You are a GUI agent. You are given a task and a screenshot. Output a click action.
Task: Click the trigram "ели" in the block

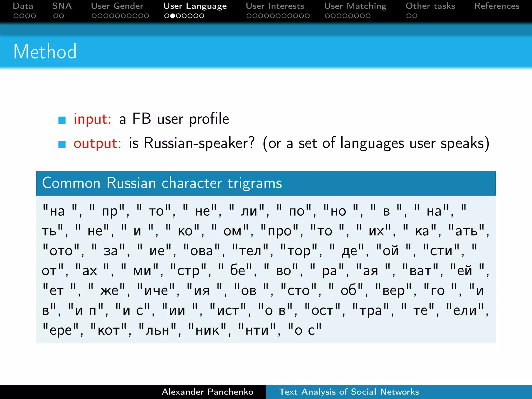[x=465, y=310]
